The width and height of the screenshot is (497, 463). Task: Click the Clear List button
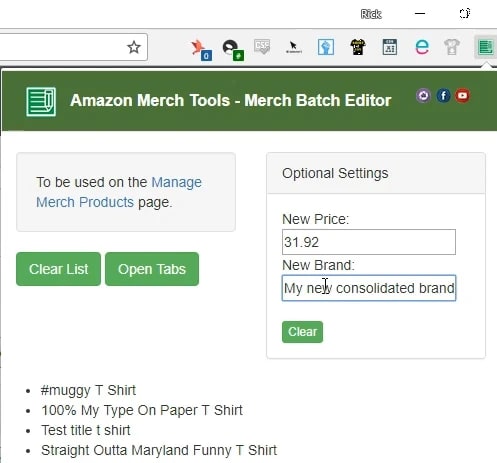pyautogui.click(x=58, y=269)
